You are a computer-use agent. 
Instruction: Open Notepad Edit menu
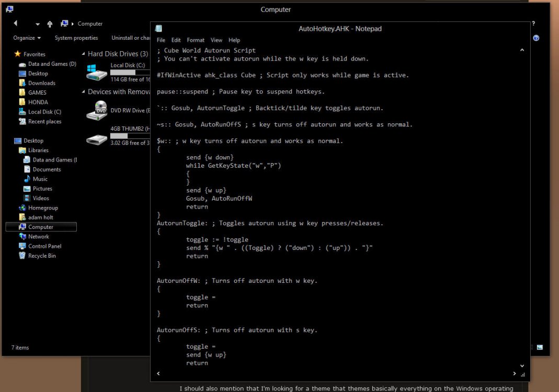[176, 40]
